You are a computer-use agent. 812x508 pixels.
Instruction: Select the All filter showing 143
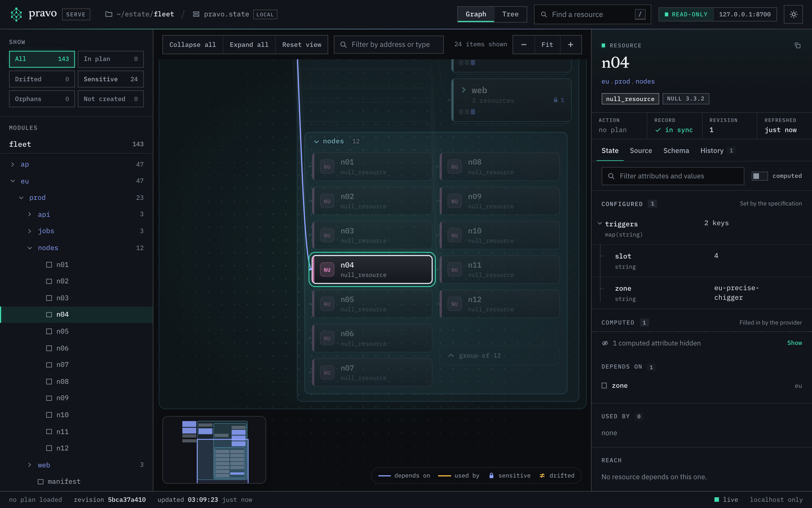42,59
